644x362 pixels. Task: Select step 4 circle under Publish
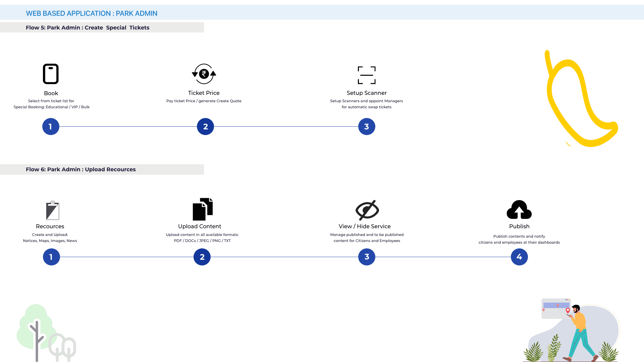click(x=519, y=257)
